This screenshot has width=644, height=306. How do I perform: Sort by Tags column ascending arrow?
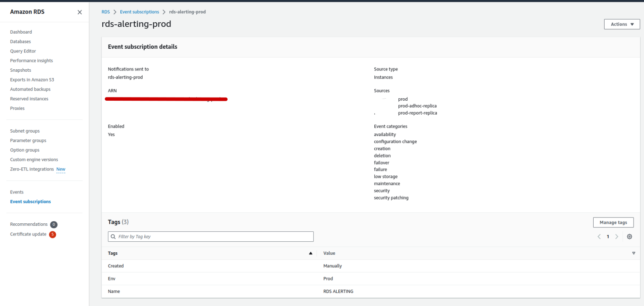(x=311, y=253)
